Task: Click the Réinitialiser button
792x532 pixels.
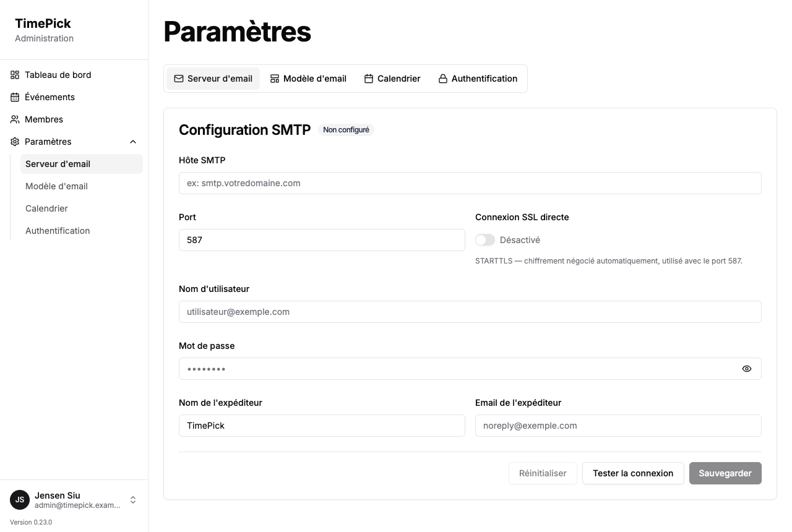Action: tap(543, 473)
